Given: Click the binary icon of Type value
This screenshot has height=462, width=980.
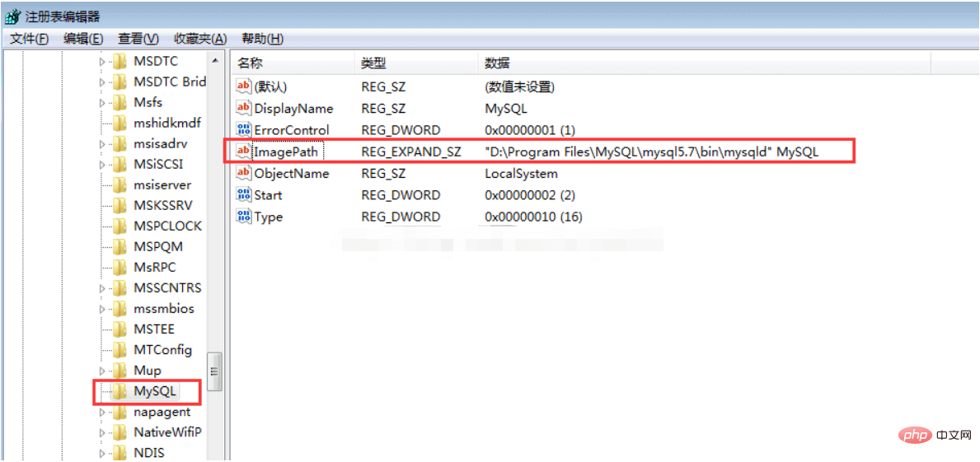Looking at the screenshot, I should (244, 217).
